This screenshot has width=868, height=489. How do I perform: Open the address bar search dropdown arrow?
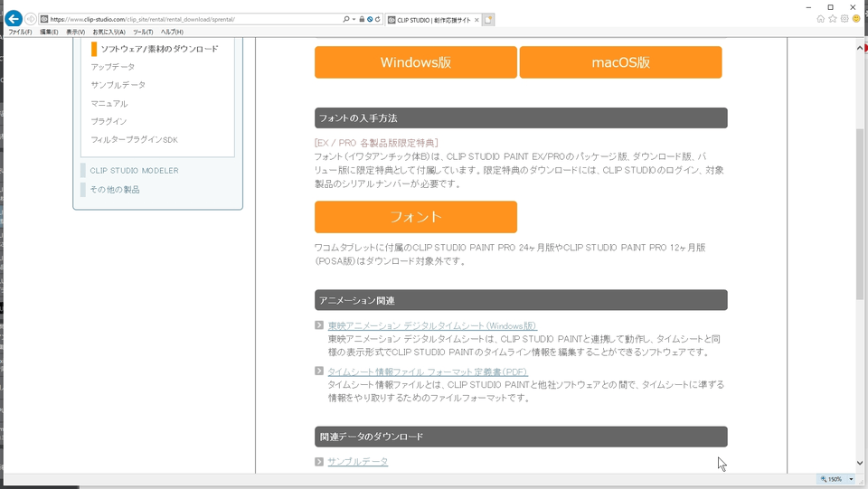[x=354, y=19]
